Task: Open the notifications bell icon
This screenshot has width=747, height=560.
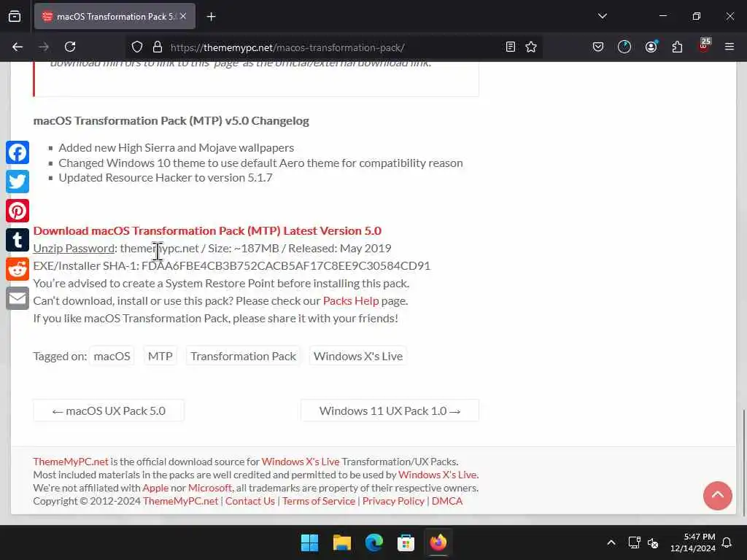Action: 727,542
